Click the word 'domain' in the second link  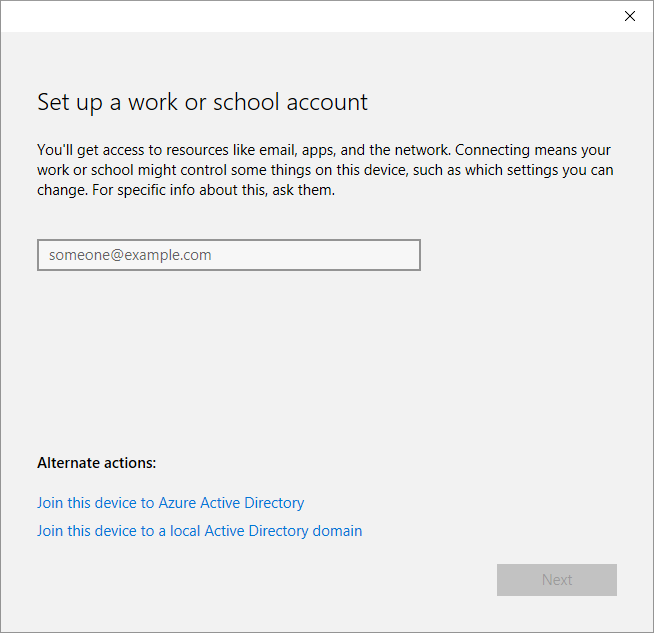pyautogui.click(x=336, y=531)
